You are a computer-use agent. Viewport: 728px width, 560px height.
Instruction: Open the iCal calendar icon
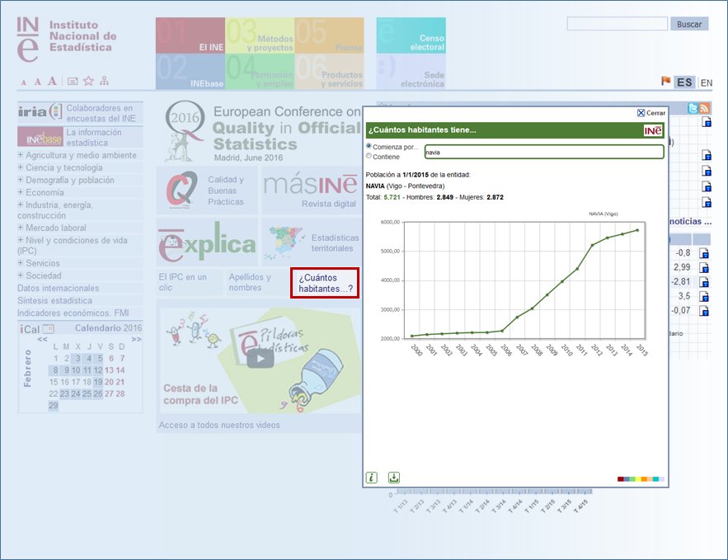(x=49, y=329)
